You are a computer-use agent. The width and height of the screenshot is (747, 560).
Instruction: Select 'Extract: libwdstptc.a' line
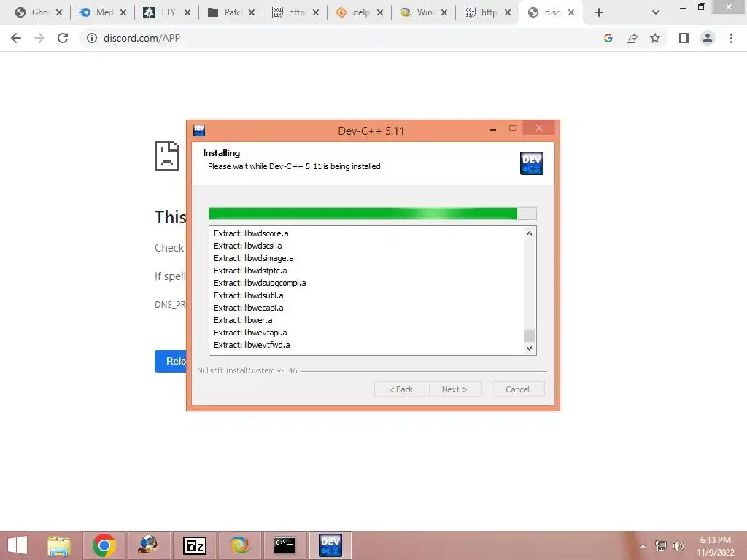click(250, 271)
